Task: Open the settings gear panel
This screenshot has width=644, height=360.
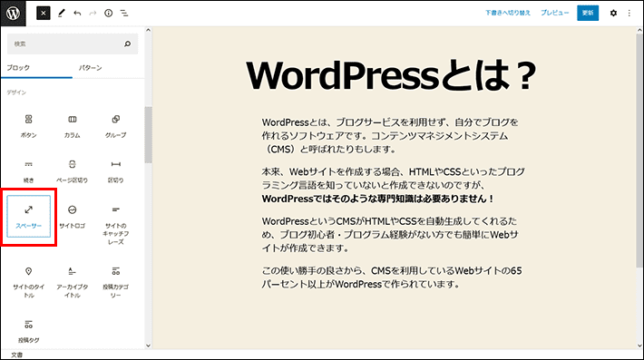Action: (x=613, y=13)
